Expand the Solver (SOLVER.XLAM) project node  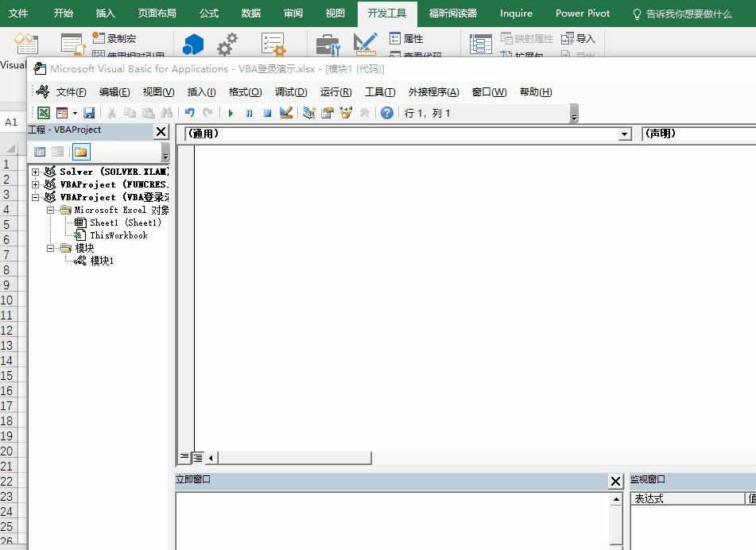coord(35,172)
